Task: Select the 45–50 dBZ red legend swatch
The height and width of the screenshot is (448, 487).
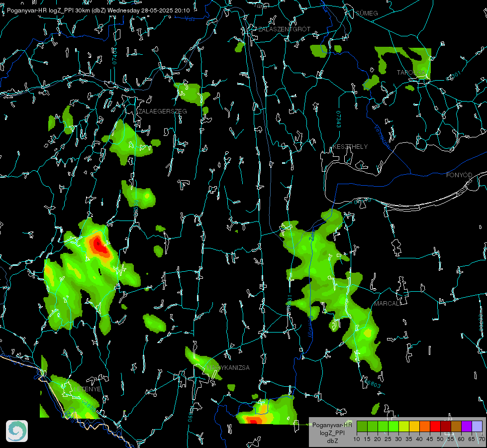Action: (x=435, y=426)
